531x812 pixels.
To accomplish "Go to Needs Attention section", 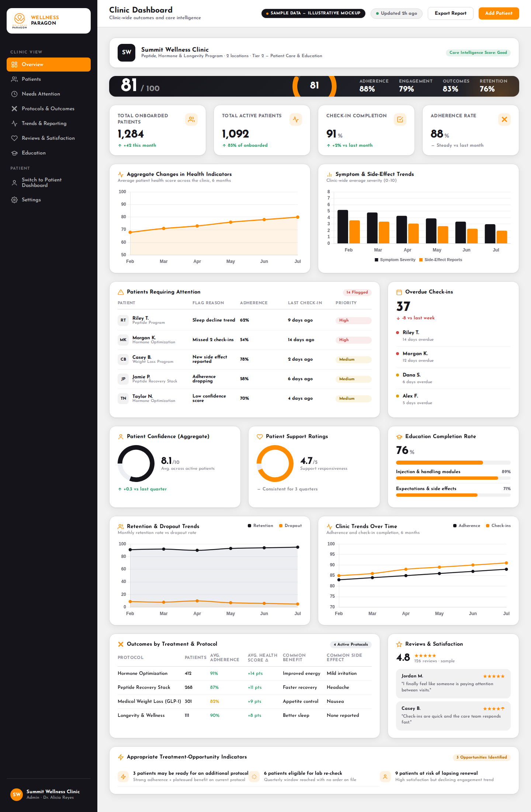I will [x=49, y=94].
